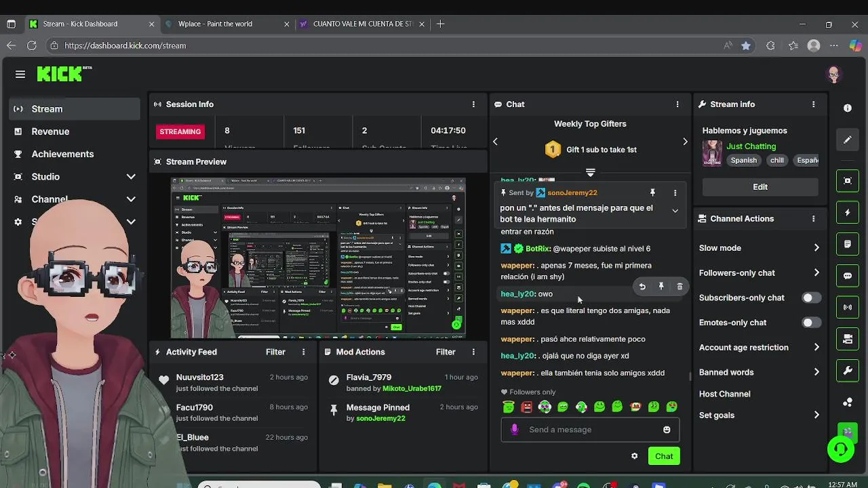Click the note widget icon in the right sidebar
Image resolution: width=868 pixels, height=488 pixels.
(848, 244)
